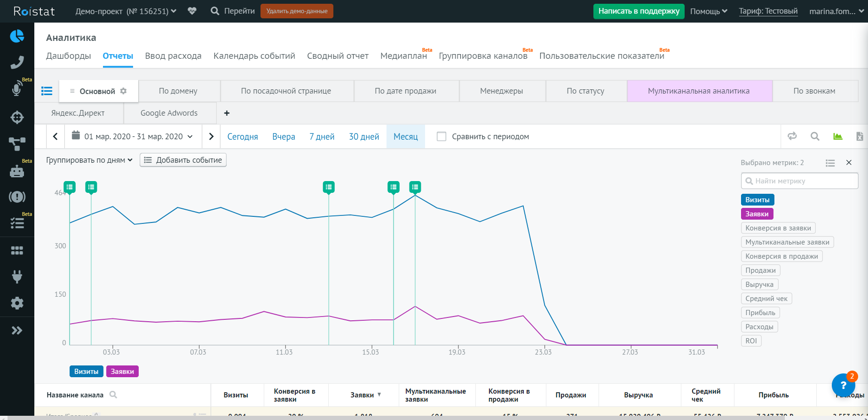This screenshot has height=420, width=868.
Task: Click the Написать в поддержку button
Action: pos(639,11)
